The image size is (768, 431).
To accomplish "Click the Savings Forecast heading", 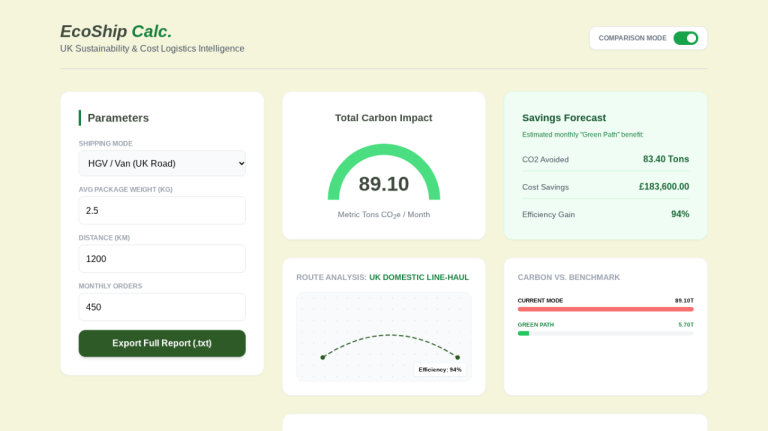I will click(x=564, y=118).
